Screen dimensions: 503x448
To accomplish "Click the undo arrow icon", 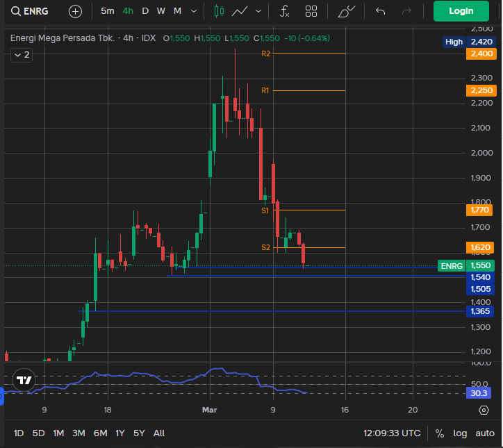I will click(x=380, y=11).
